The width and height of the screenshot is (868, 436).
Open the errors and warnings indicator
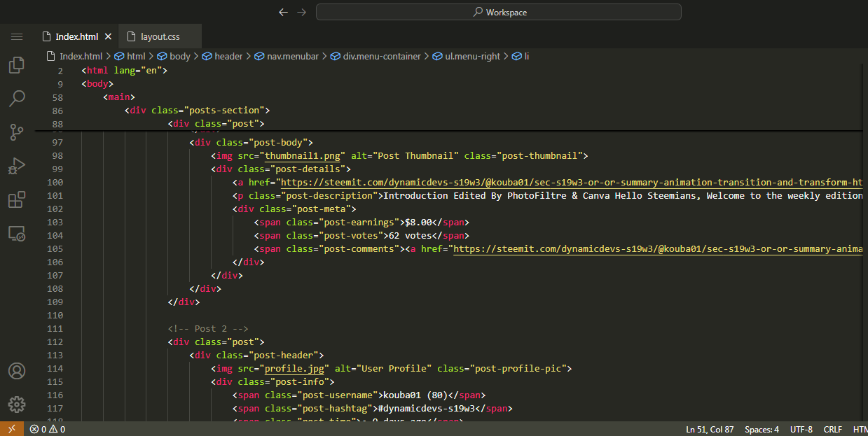[48, 429]
